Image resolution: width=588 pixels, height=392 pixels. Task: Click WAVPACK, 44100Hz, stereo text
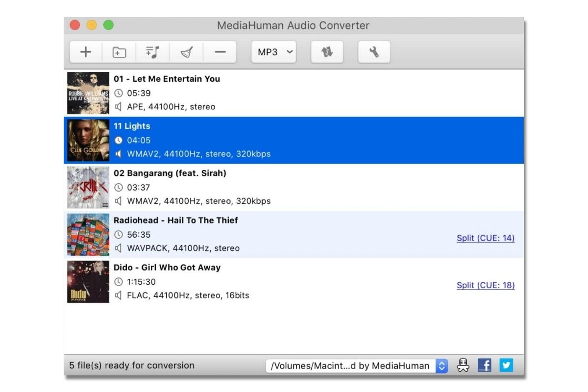point(183,248)
